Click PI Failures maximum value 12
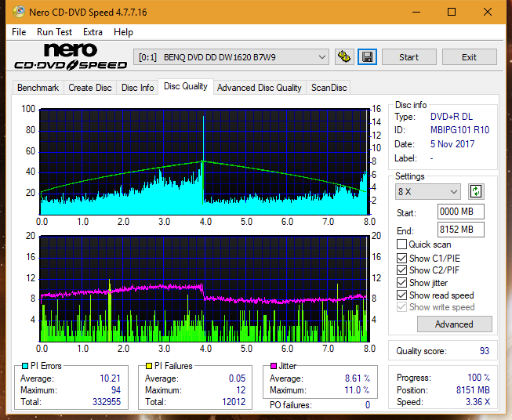The image size is (512, 420). (x=241, y=390)
